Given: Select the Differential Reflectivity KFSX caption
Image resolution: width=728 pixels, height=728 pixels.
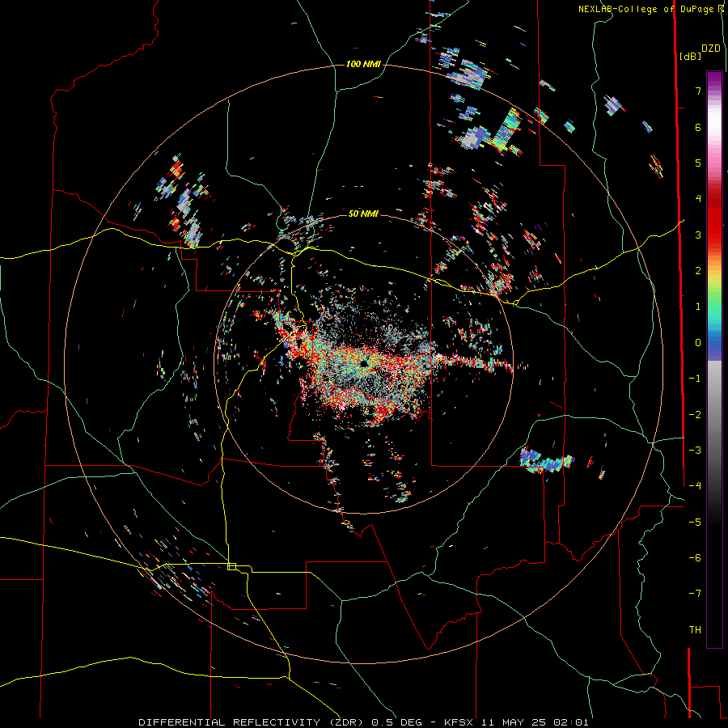Looking at the screenshot, I should pyautogui.click(x=363, y=722).
